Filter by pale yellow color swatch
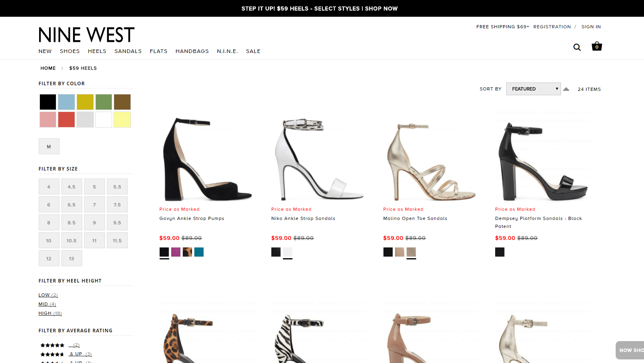 pos(122,120)
